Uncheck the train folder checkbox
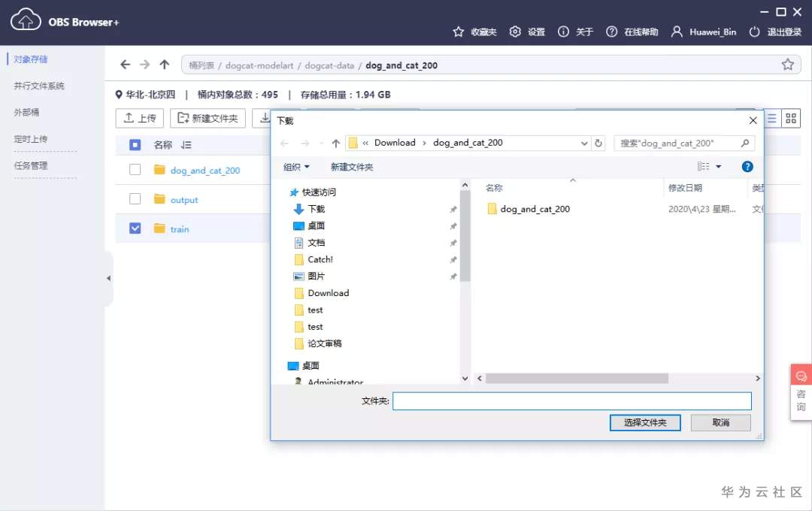This screenshot has width=812, height=511. pyautogui.click(x=135, y=228)
